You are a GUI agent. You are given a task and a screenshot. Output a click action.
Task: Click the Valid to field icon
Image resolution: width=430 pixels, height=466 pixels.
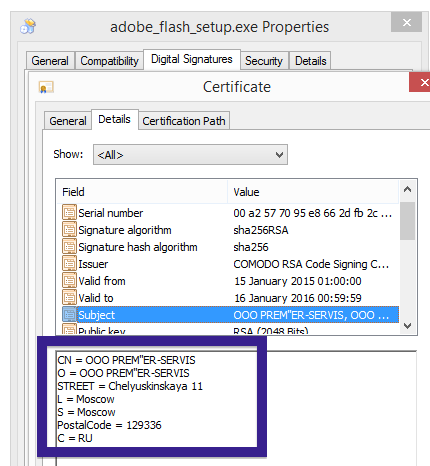(69, 298)
